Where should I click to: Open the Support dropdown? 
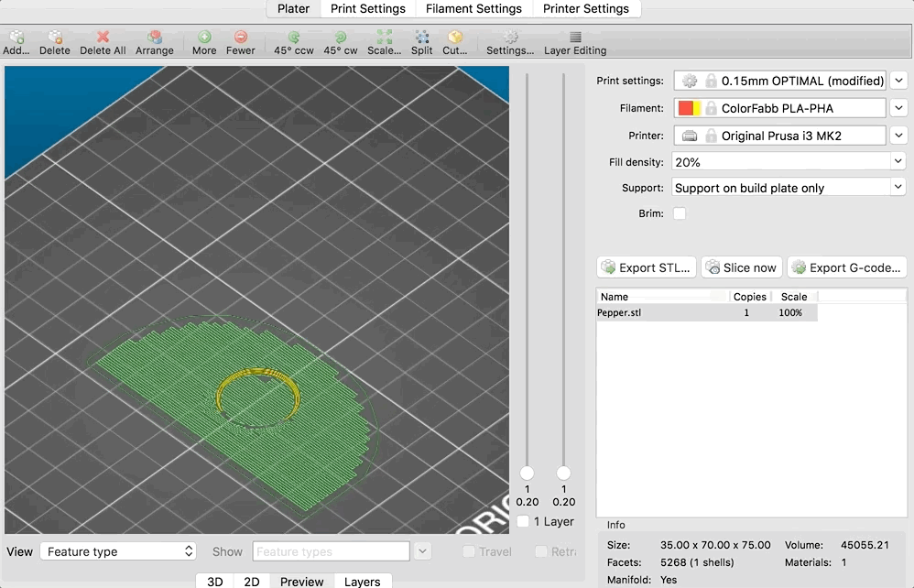coord(898,187)
